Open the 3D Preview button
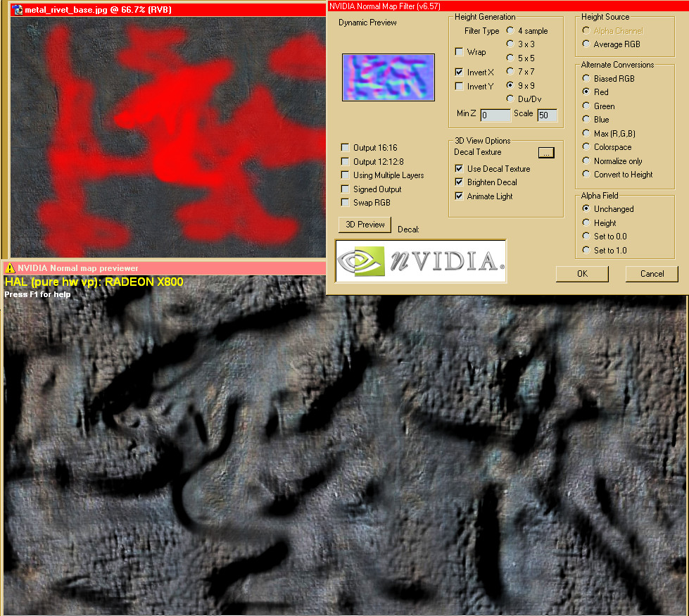Image resolution: width=689 pixels, height=616 pixels. click(x=365, y=225)
